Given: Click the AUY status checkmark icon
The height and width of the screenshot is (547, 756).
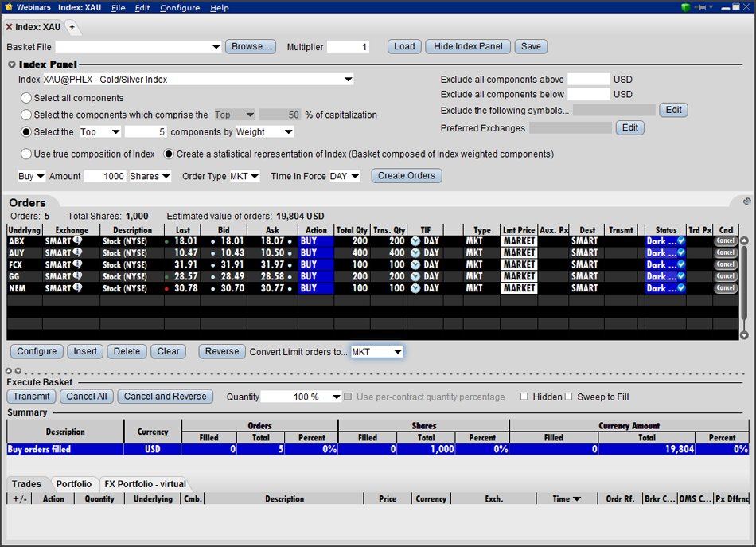Looking at the screenshot, I should tap(681, 252).
